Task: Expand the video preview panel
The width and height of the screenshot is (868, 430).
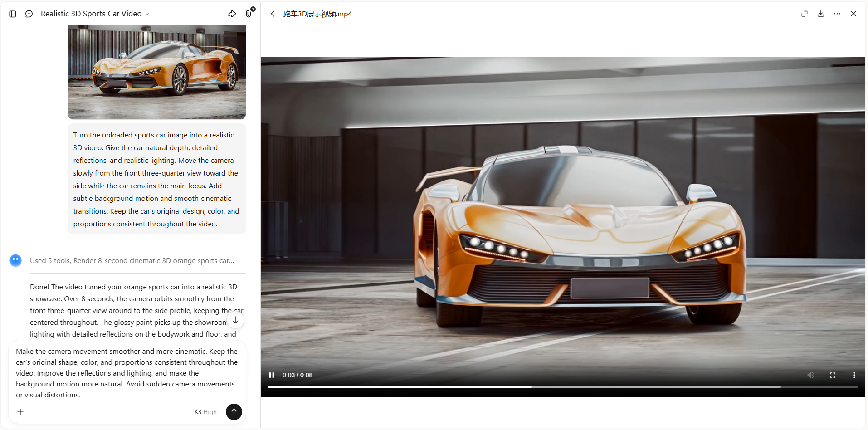Action: pos(805,14)
